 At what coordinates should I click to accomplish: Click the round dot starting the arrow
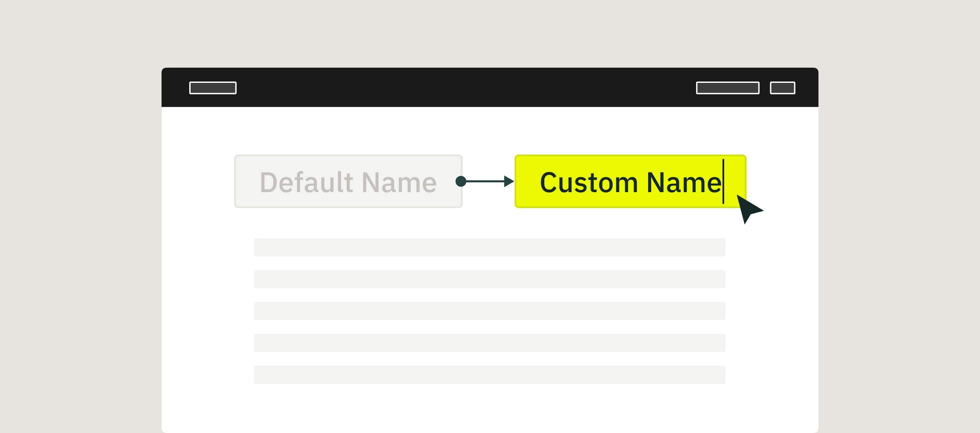point(461,181)
